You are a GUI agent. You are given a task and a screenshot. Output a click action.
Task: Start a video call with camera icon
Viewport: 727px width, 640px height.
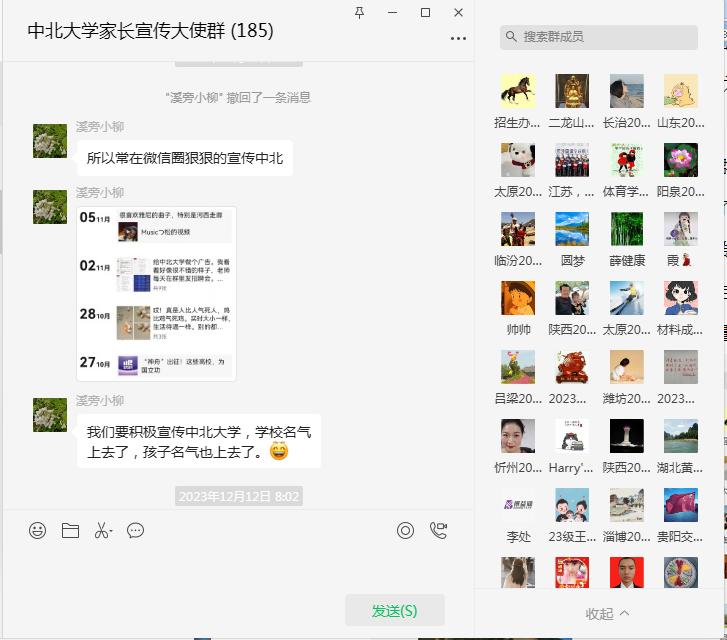[x=438, y=531]
